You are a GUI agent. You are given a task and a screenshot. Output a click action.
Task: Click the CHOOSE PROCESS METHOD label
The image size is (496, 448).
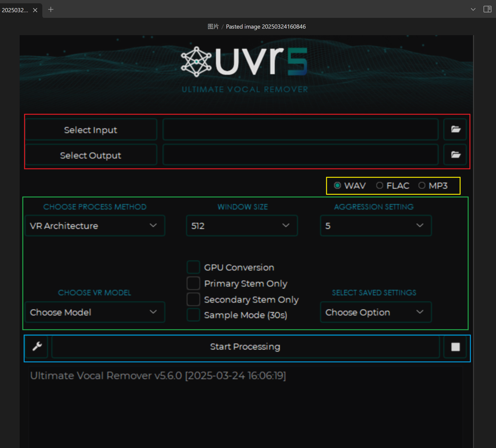tap(95, 207)
